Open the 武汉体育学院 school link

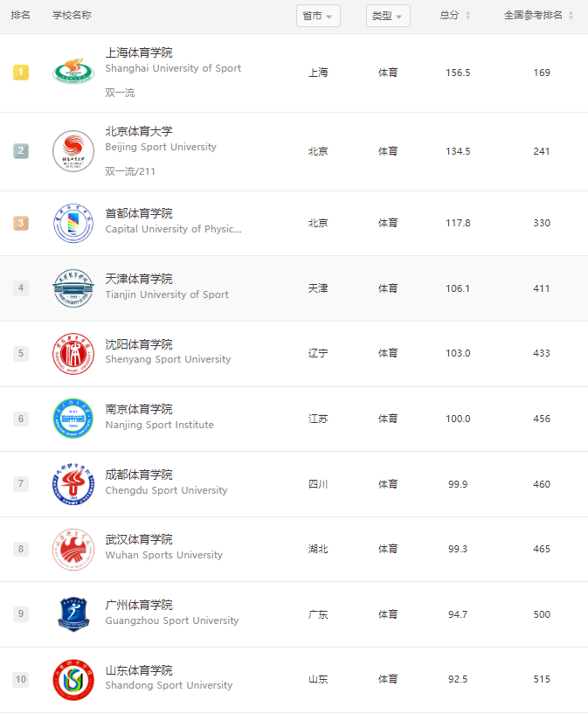[139, 539]
